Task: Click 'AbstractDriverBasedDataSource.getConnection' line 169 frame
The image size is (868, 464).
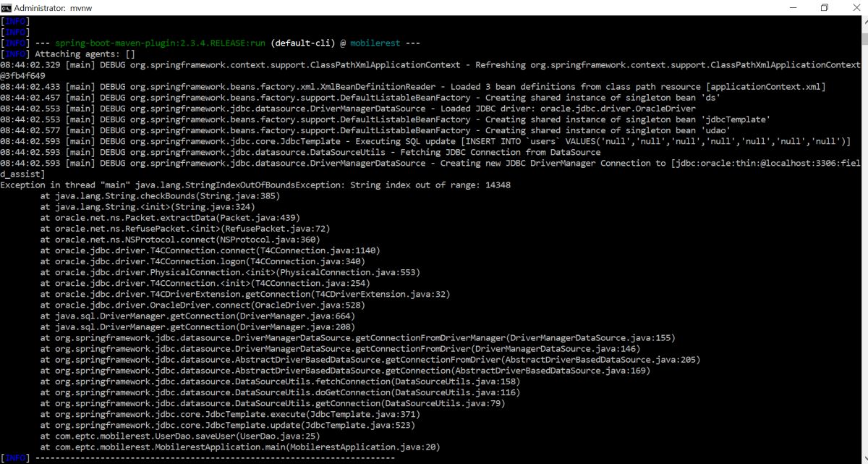Action: tap(345, 370)
